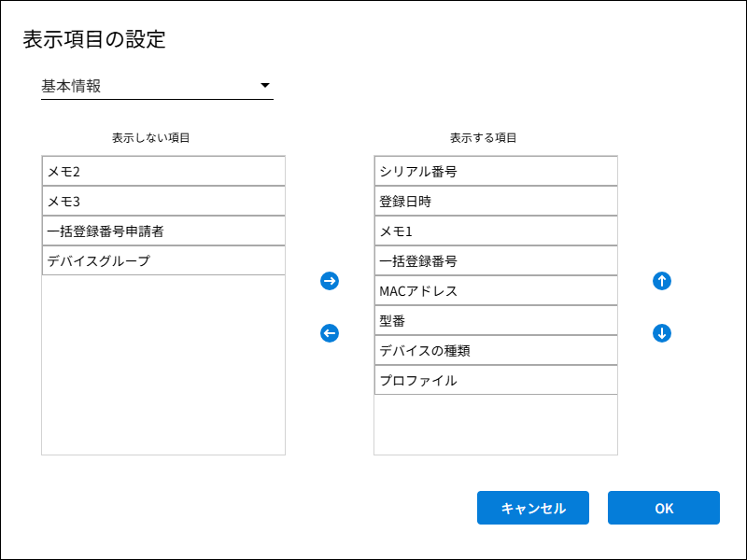Select MACアドレス in displayed items
747x560 pixels.
pos(496,291)
